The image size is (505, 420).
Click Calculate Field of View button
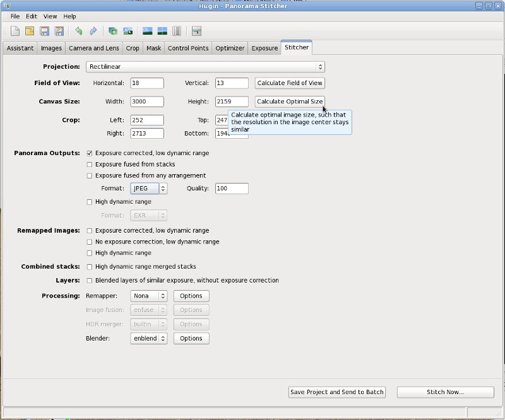pos(290,83)
